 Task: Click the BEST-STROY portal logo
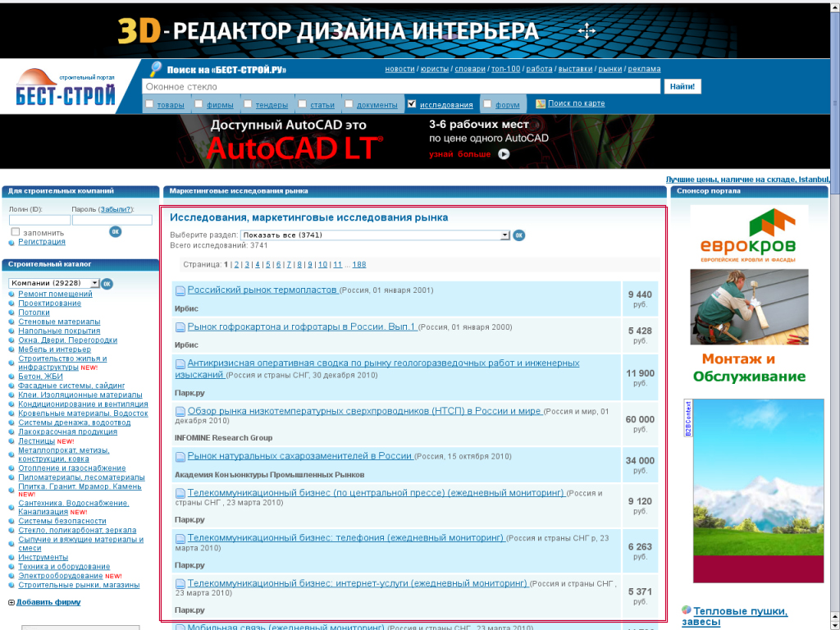pos(66,89)
